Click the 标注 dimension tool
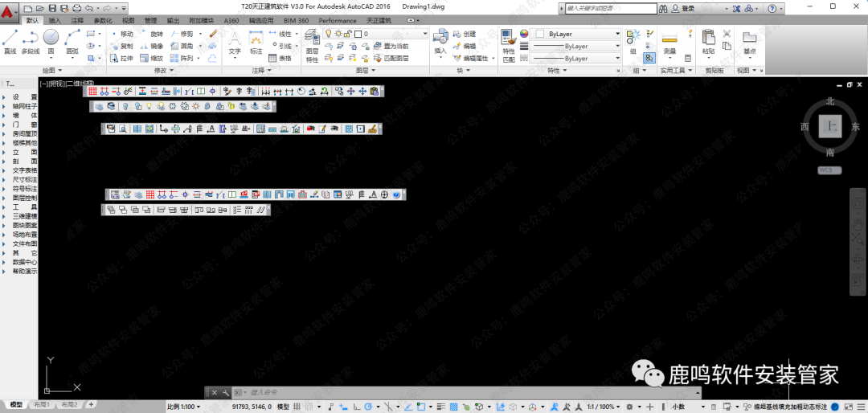This screenshot has height=413, width=868. (x=256, y=43)
